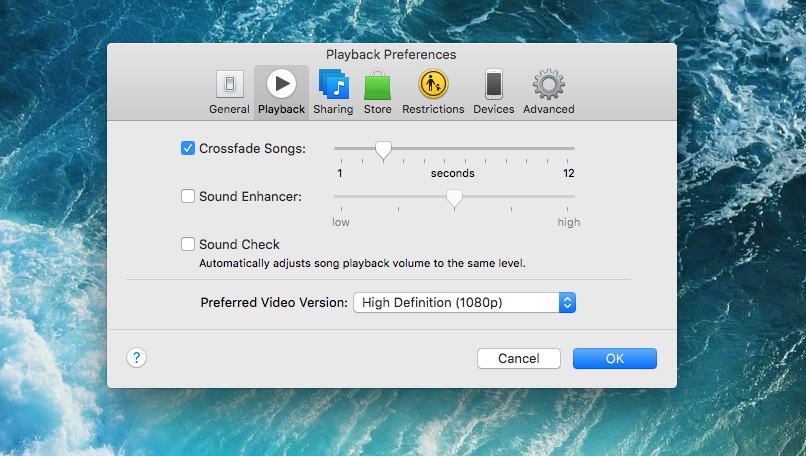806x456 pixels.
Task: Open the Devices phone icon
Action: (x=493, y=84)
